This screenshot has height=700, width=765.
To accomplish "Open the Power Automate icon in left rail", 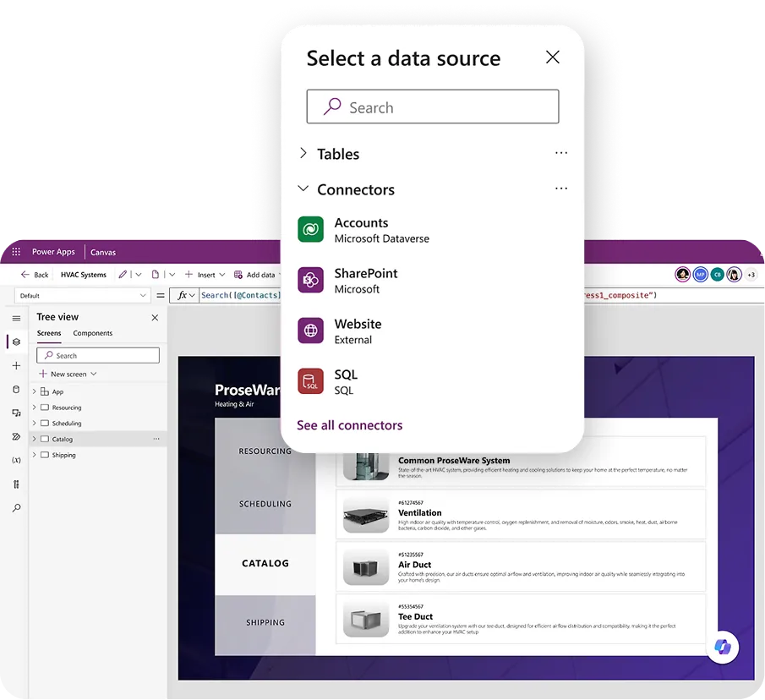I will point(16,436).
